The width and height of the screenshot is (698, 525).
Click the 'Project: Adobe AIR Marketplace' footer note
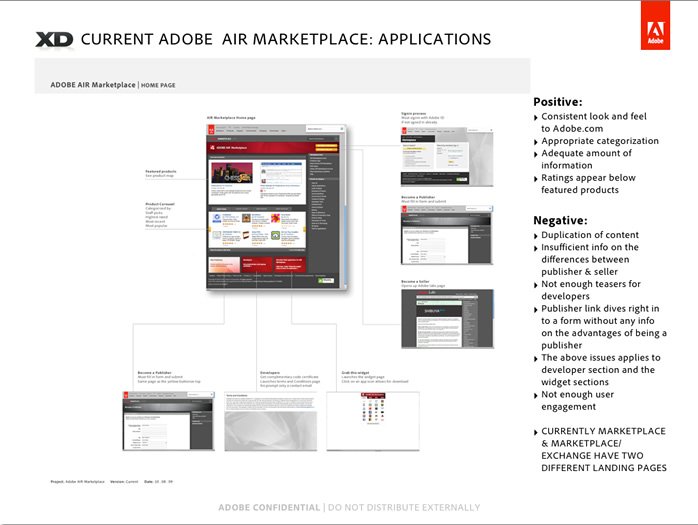click(77, 482)
